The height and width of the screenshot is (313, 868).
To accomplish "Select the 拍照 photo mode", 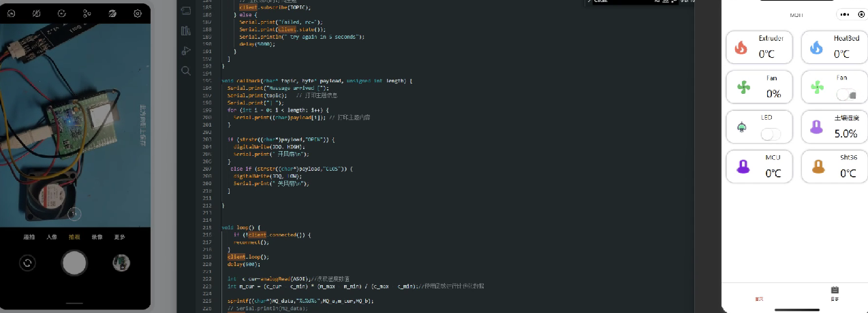I will [74, 237].
